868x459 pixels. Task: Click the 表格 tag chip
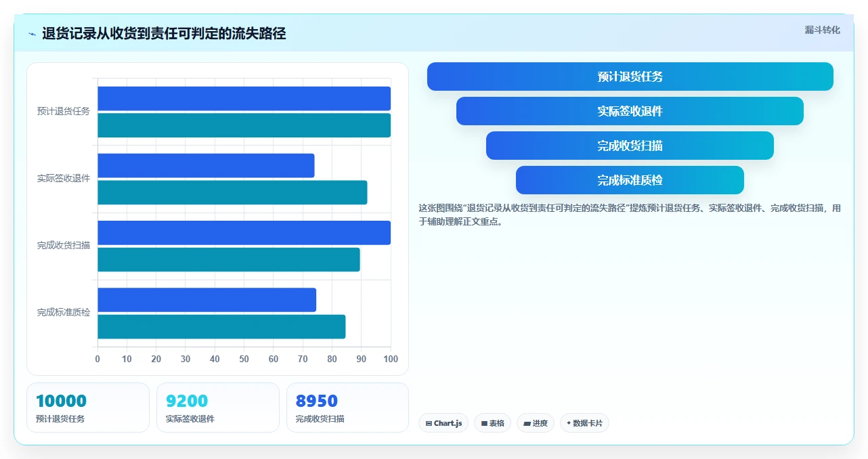pos(492,423)
